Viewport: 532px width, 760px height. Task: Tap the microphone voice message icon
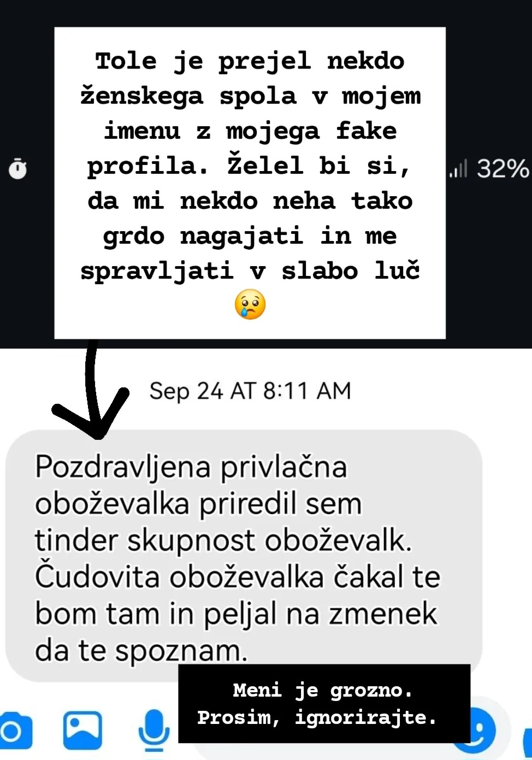pos(153,730)
